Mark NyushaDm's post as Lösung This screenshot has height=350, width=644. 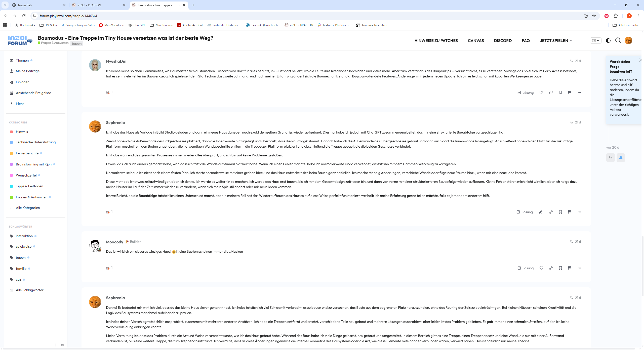click(526, 93)
